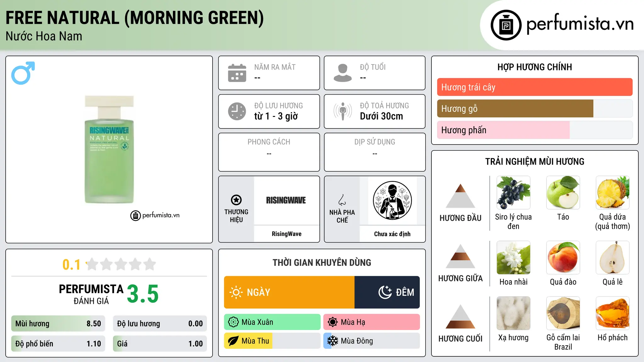Screen dimensions: 644x362
Task: Click the middle notes pyramid icon
Action: point(460,256)
